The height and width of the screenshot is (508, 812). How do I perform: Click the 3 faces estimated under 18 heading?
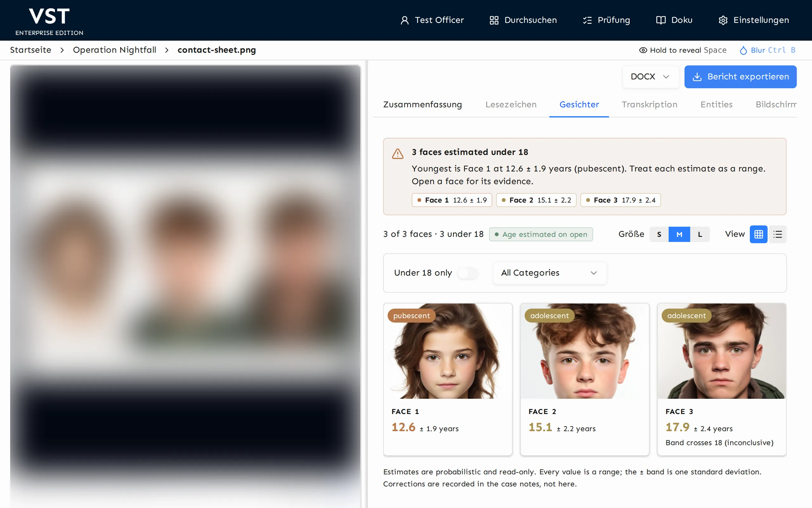point(470,152)
